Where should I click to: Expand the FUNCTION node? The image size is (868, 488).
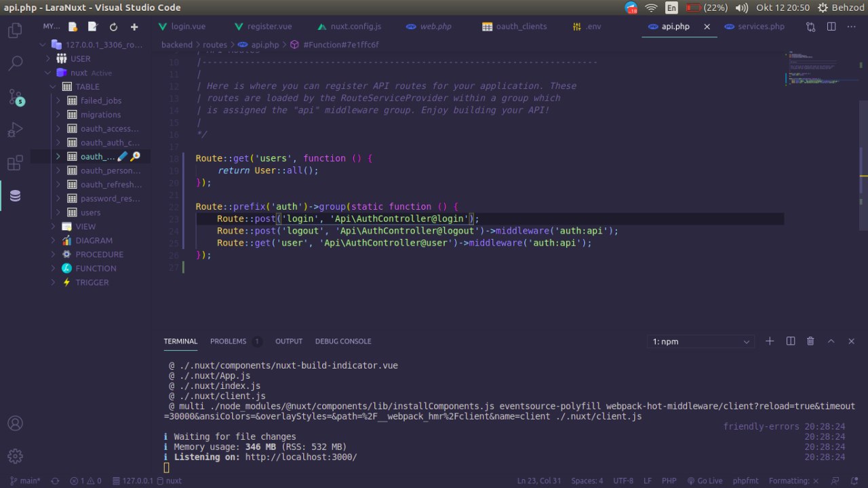click(53, 268)
